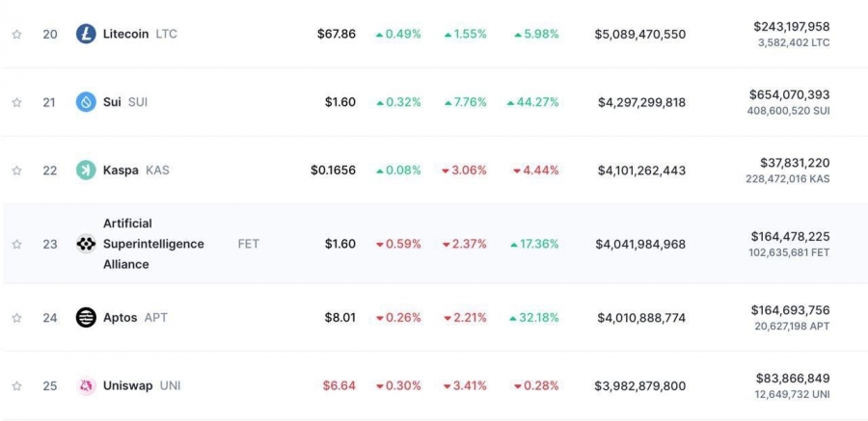Screen dimensions: 868x421
Task: Toggle the watchlist star for Kaspa
Action: tap(16, 171)
